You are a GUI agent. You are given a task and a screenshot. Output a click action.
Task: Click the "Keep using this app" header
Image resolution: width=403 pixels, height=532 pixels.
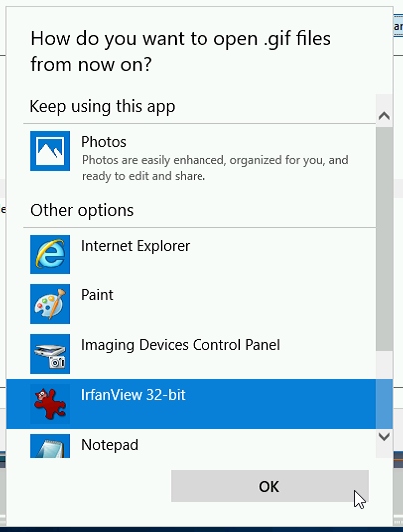[102, 107]
